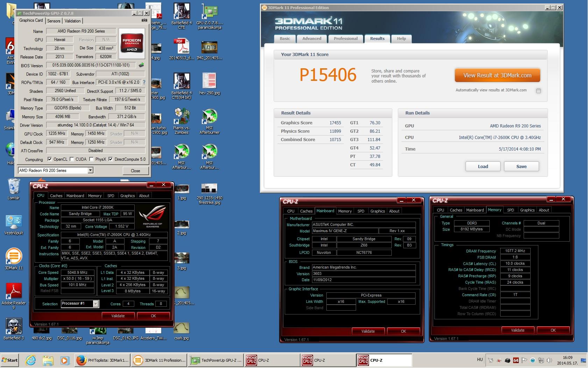Click the Save button in Run Details
This screenshot has width=588, height=368.
(x=521, y=166)
